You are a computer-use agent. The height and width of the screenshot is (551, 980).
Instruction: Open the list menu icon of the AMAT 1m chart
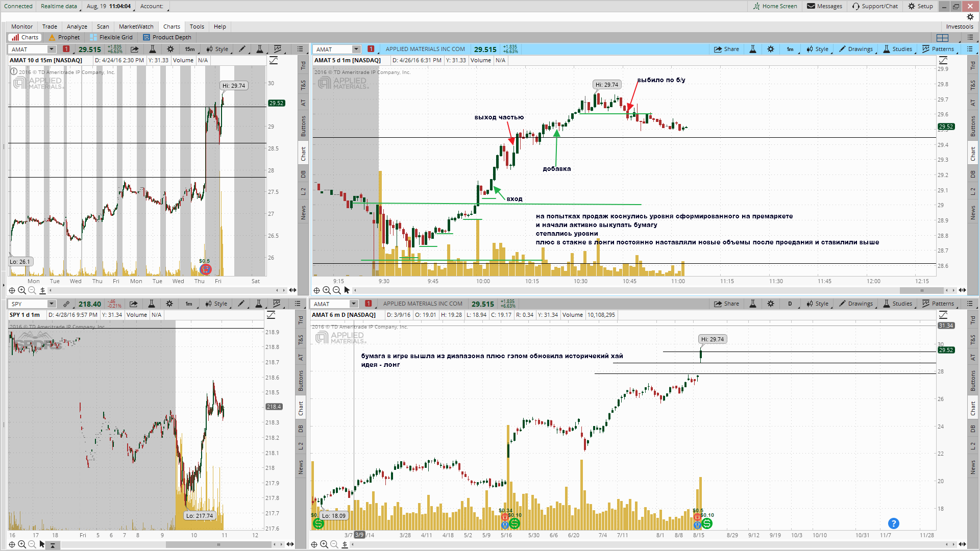970,49
